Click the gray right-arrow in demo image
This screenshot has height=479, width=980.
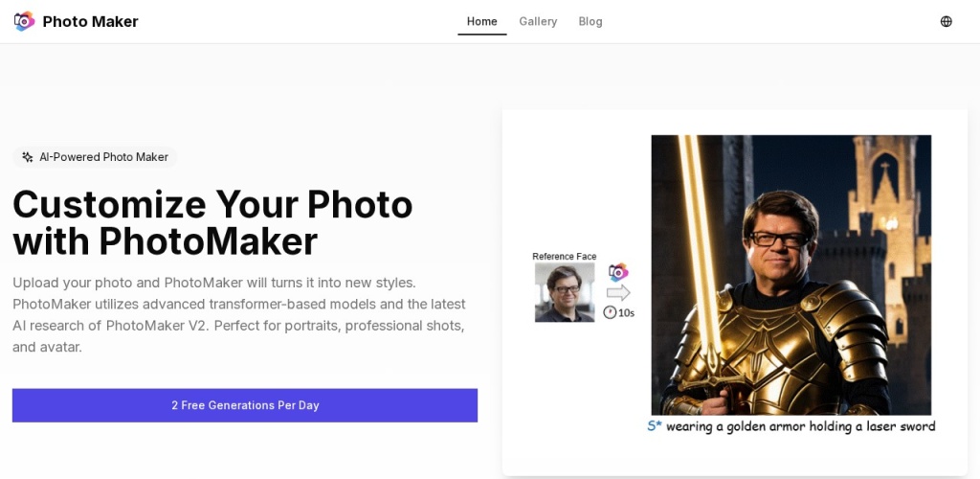(618, 292)
